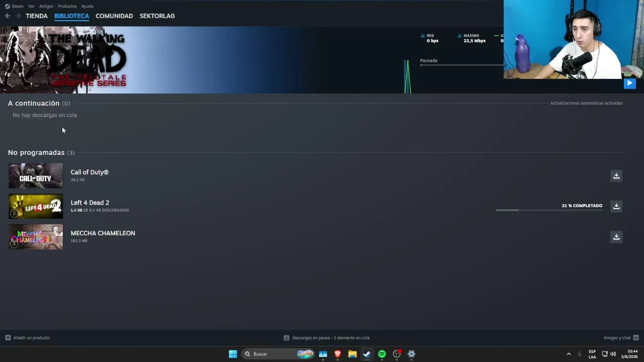Open the settings gear app in taskbar
The height and width of the screenshot is (362, 644).
[x=411, y=354]
